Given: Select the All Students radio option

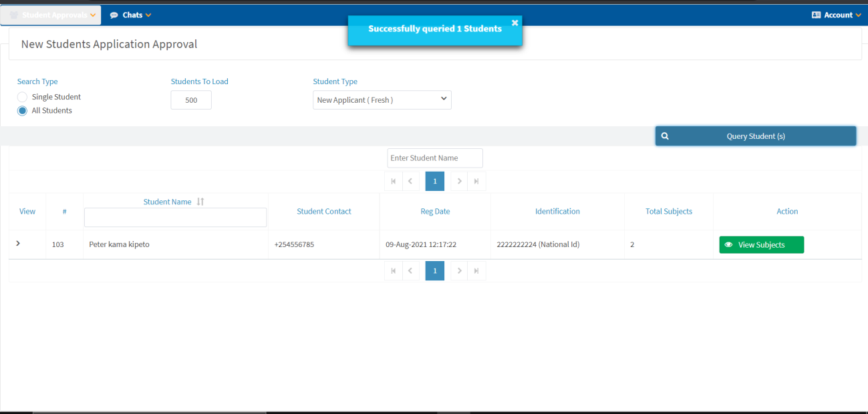Looking at the screenshot, I should pyautogui.click(x=23, y=111).
